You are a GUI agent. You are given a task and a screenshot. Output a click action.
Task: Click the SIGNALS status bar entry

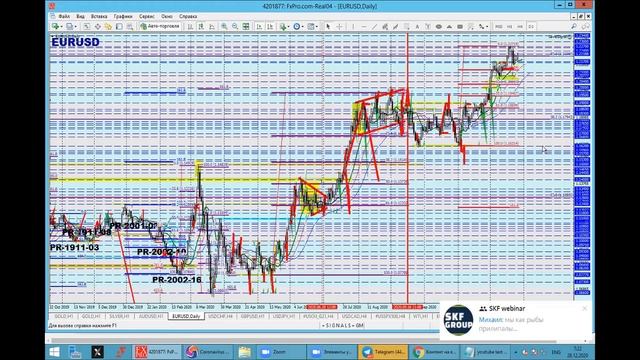pos(343,326)
